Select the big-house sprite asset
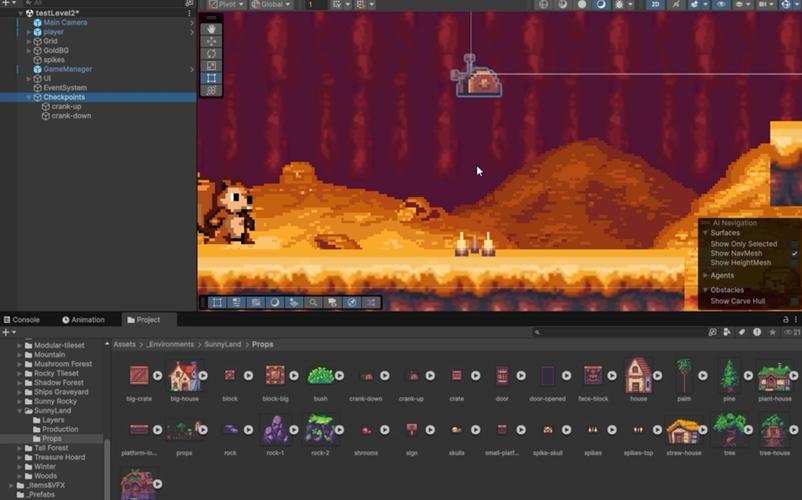The height and width of the screenshot is (500, 802). click(x=184, y=375)
